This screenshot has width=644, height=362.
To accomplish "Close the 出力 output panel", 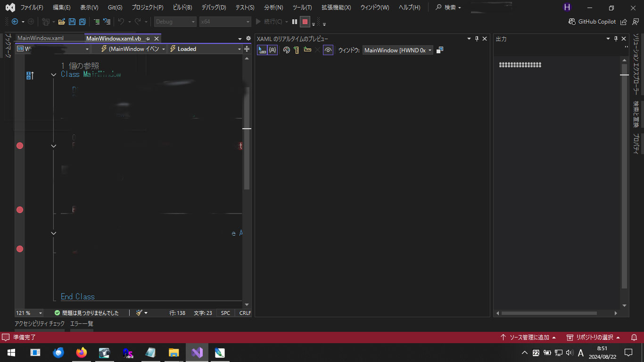I will point(624,39).
